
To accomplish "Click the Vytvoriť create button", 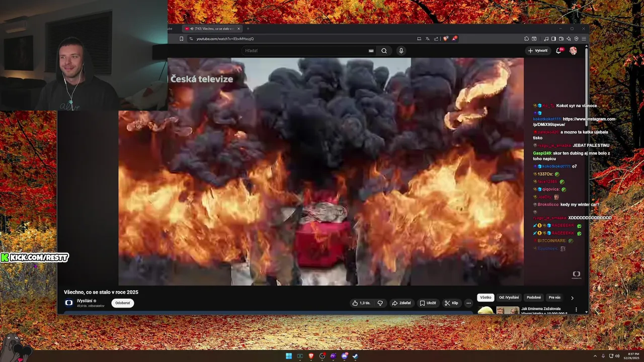I will [537, 51].
